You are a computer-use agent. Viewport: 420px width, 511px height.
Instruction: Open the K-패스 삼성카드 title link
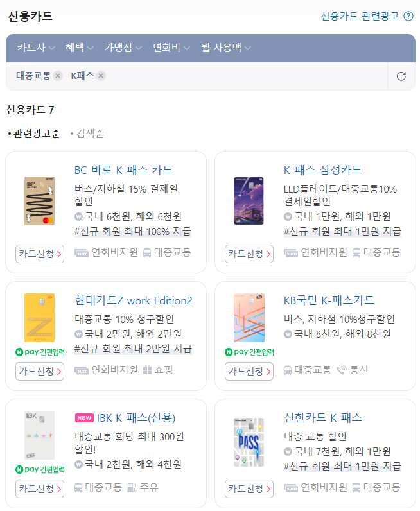322,169
